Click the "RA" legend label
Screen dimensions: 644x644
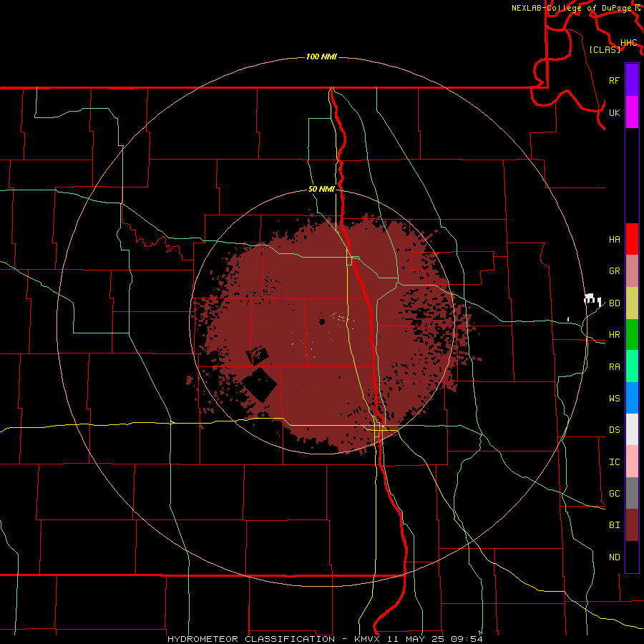tap(614, 367)
